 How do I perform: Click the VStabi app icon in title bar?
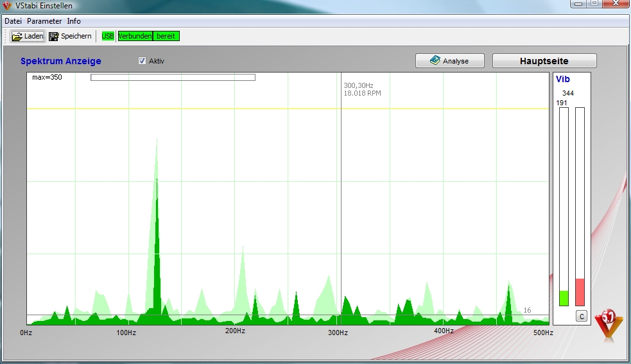tap(8, 6)
